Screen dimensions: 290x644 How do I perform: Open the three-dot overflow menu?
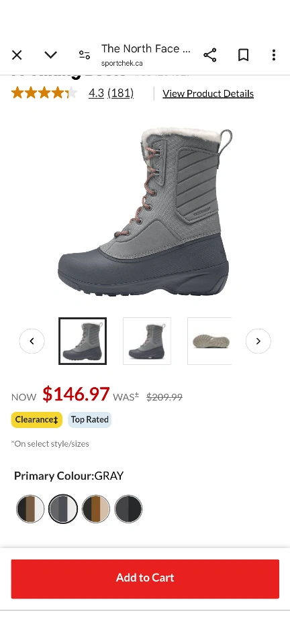(x=274, y=55)
